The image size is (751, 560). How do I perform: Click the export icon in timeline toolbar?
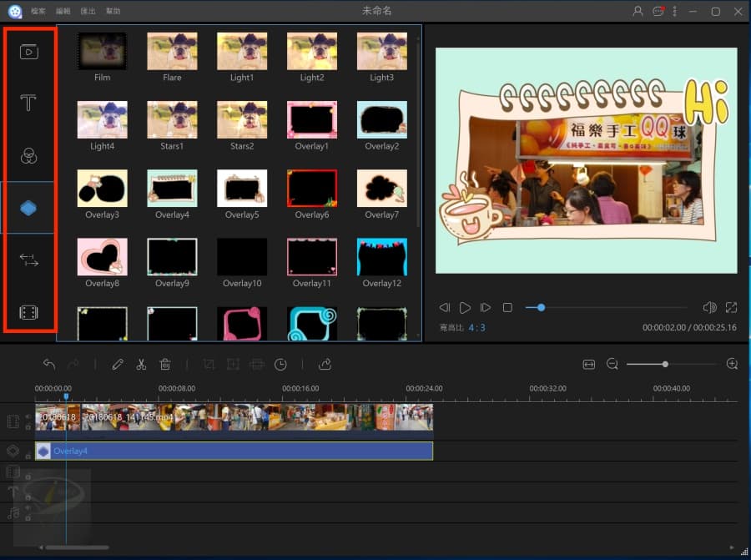(325, 365)
